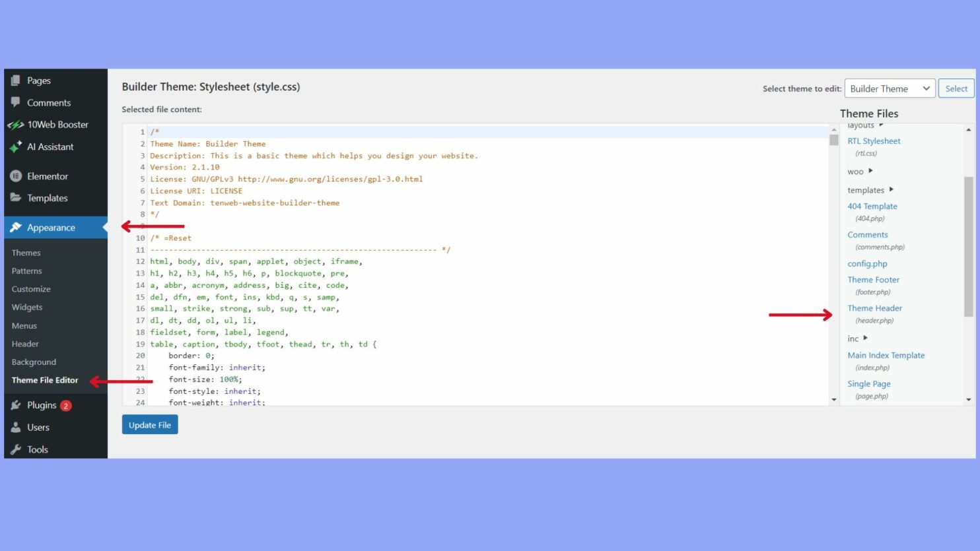
Task: Open the Theme Header file link
Action: point(874,308)
